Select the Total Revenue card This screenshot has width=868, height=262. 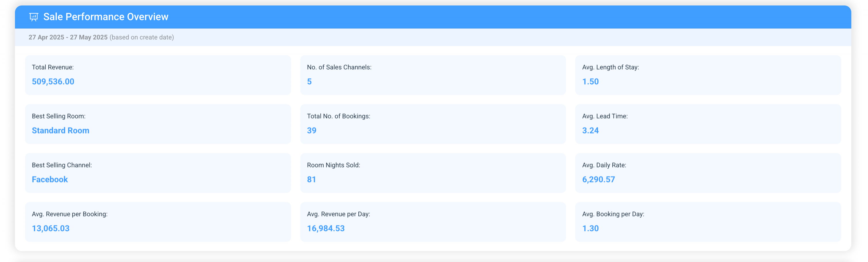(x=158, y=75)
